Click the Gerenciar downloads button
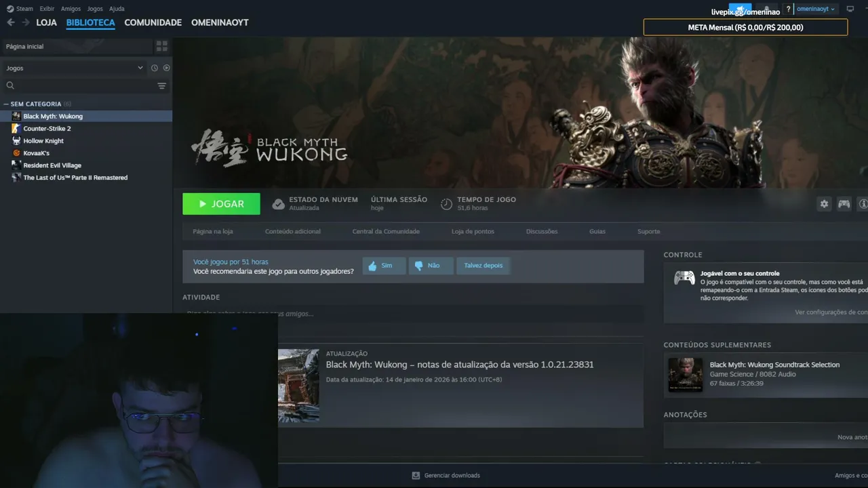868x488 pixels. pos(446,476)
